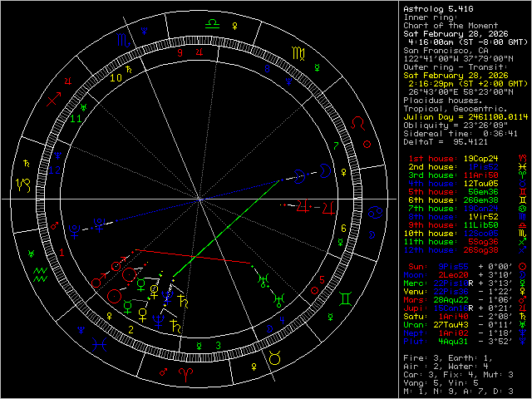Click the Capricorn glyph beside the 1st house row
The image size is (532, 399).
point(523,159)
